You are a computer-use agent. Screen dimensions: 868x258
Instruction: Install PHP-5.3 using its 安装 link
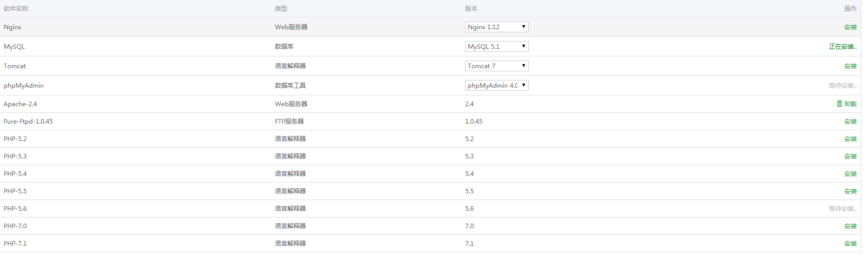click(851, 156)
